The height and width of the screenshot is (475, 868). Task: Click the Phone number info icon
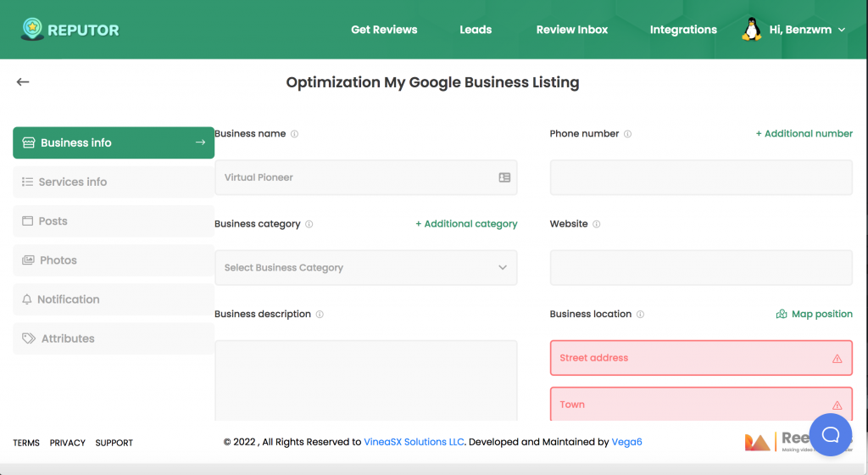627,134
